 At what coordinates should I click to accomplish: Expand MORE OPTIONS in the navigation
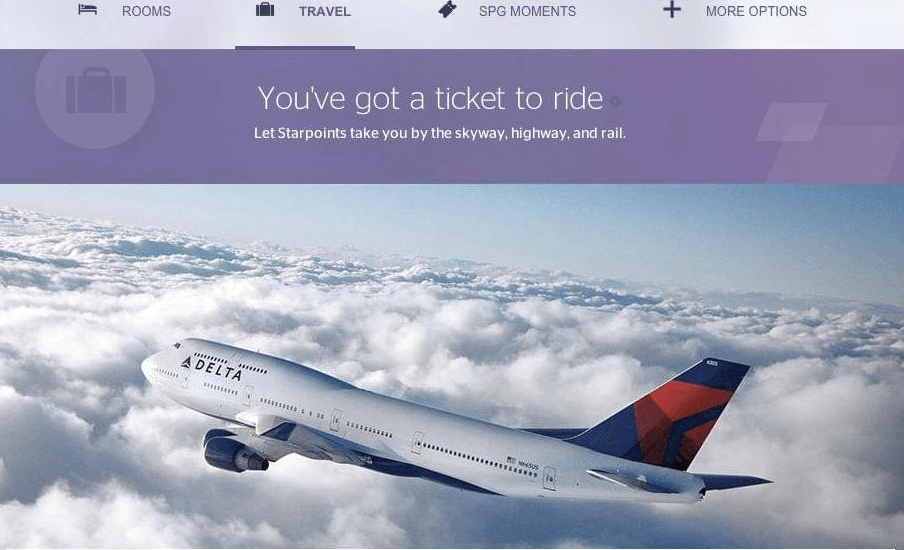point(756,11)
